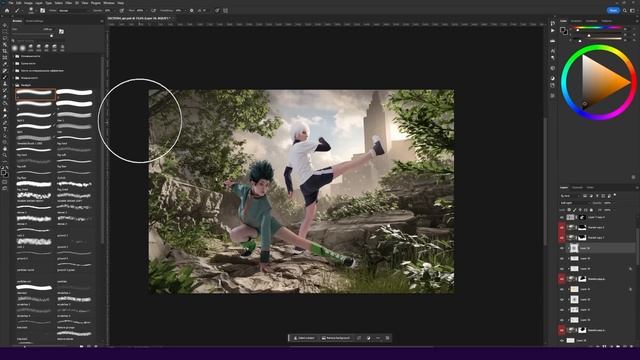Screen dimensions: 640x360
Task: Open the workspace switcher icon
Action: [633, 11]
